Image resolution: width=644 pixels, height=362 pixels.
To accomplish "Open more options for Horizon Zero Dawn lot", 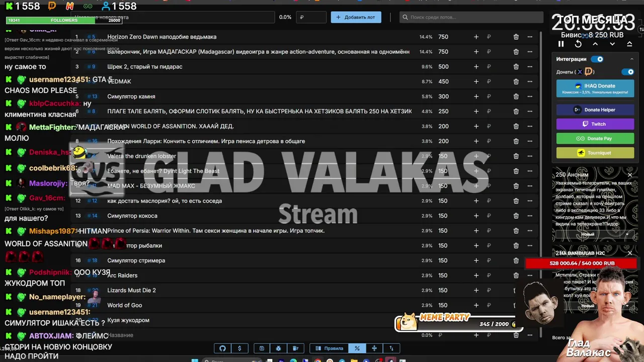I will click(x=530, y=37).
